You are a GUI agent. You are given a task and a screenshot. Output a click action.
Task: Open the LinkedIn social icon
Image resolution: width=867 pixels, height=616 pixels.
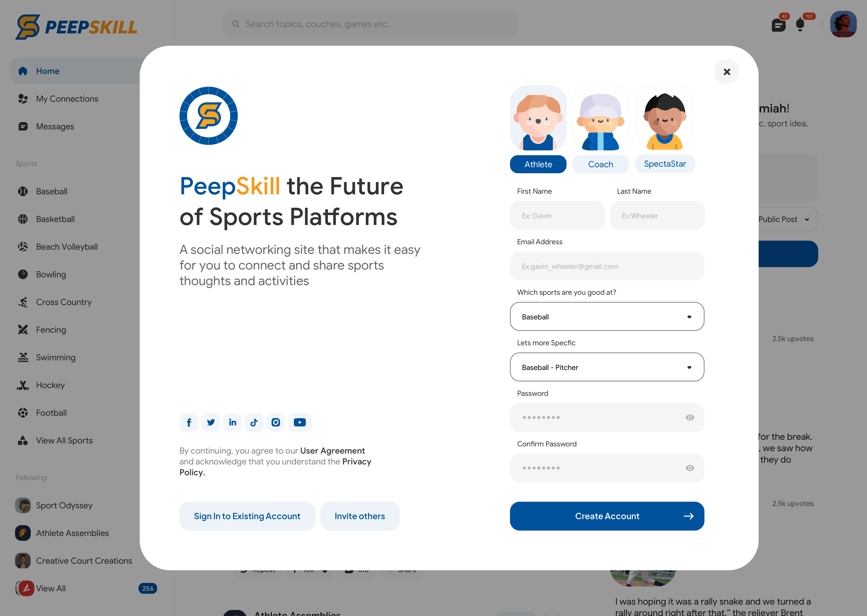click(x=232, y=422)
